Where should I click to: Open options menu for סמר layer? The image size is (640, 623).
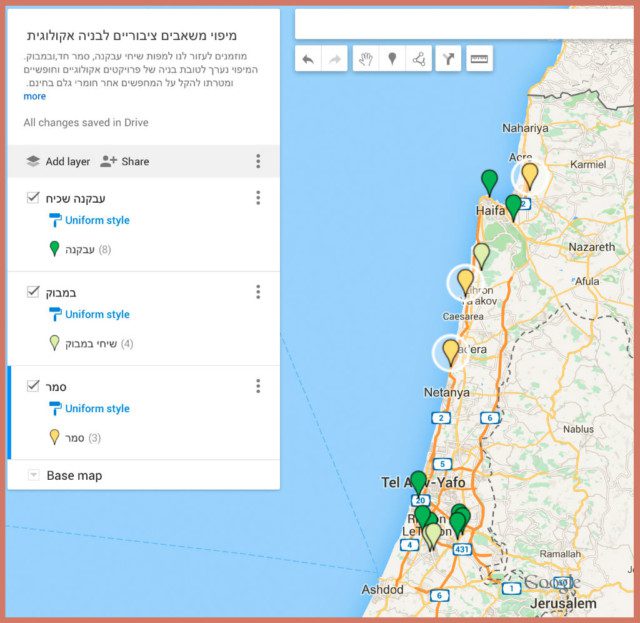pos(258,386)
